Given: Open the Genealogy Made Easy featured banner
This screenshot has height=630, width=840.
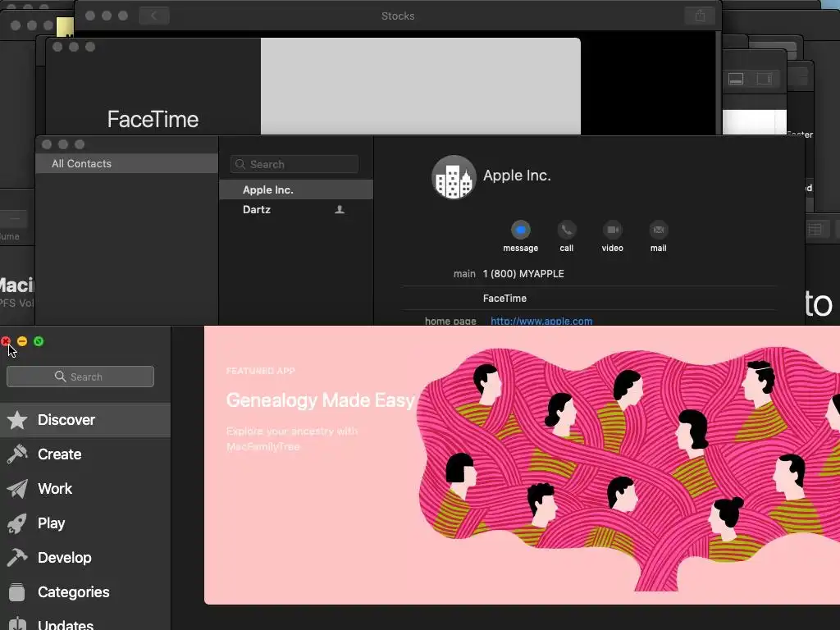Looking at the screenshot, I should pos(522,465).
